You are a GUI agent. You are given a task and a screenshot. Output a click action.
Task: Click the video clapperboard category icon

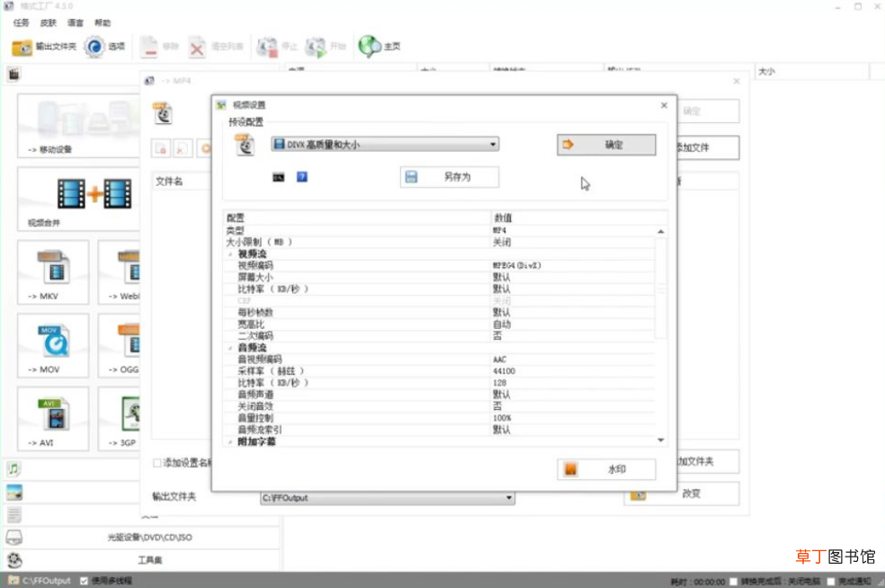(14, 74)
